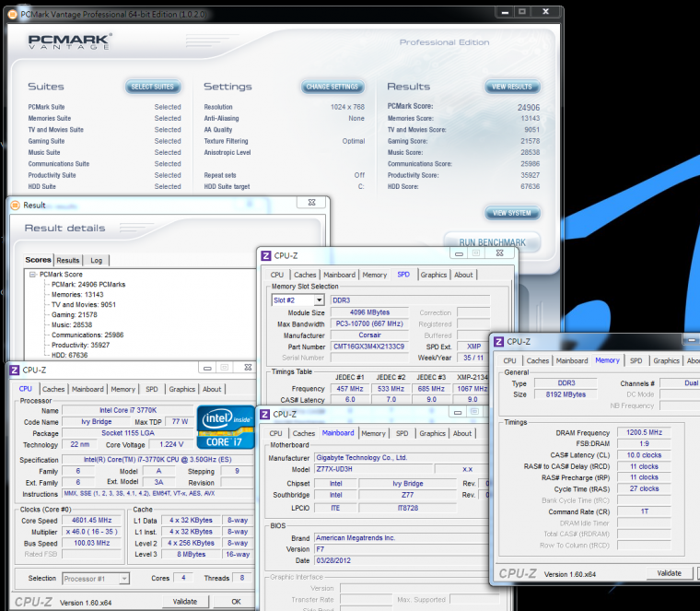Close the Result details window
The width and height of the screenshot is (700, 611).
coord(313,203)
